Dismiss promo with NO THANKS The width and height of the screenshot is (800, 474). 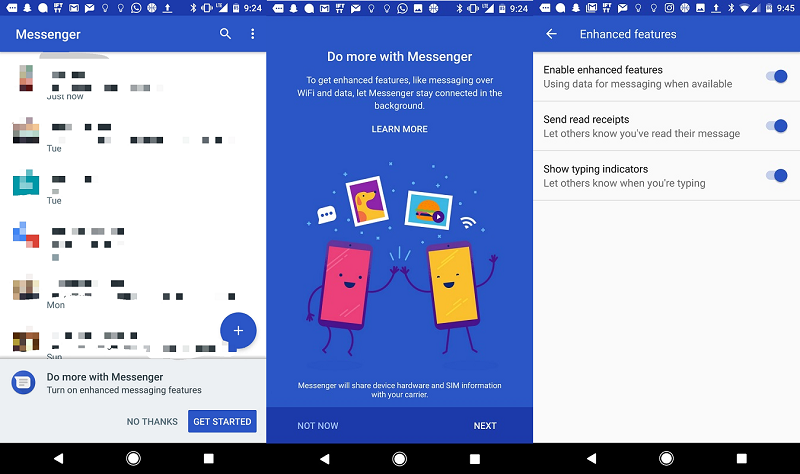point(152,421)
